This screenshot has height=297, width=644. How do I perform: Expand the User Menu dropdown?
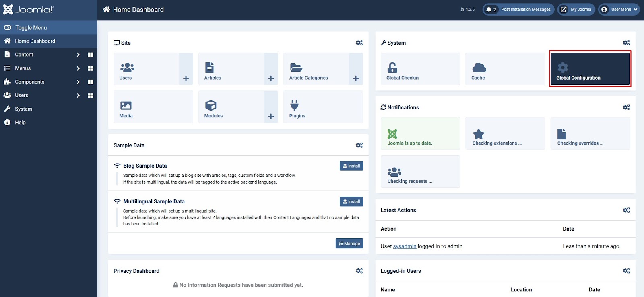(x=619, y=10)
